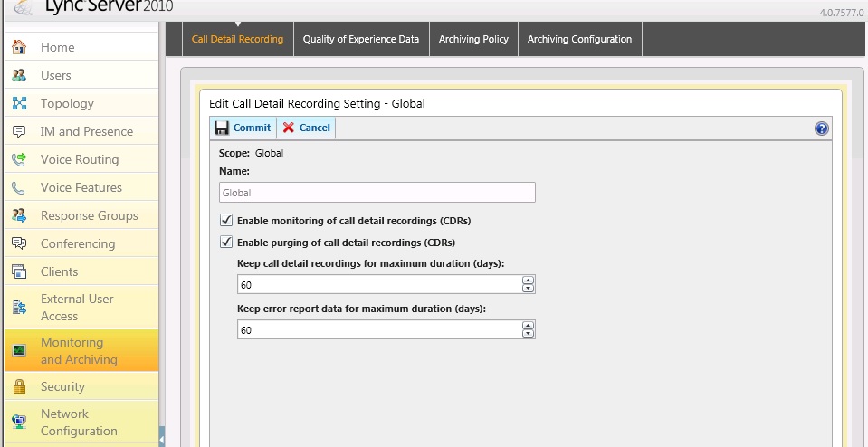Open Network Configuration section
The width and height of the screenshot is (868, 447).
point(81,422)
